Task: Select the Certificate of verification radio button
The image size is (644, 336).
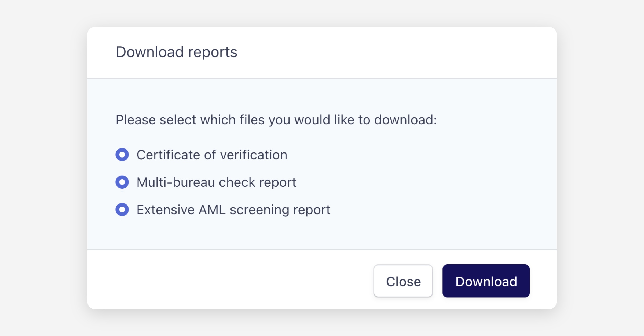Action: (x=122, y=155)
